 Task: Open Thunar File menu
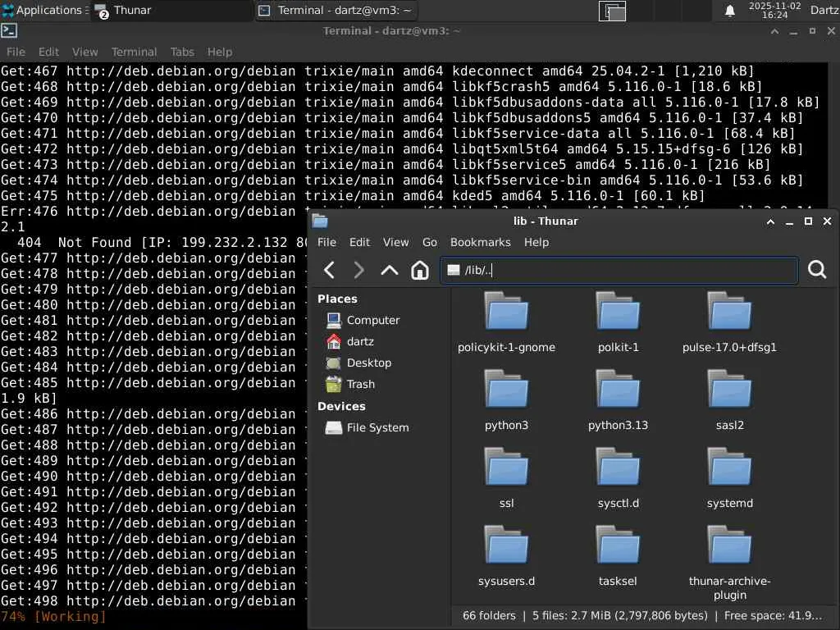[326, 242]
